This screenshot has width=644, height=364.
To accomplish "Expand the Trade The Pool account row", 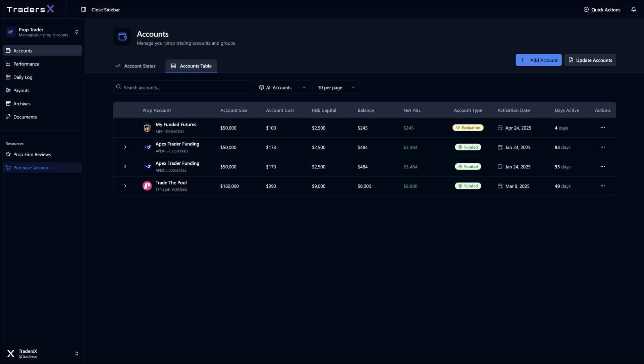I will 125,186.
